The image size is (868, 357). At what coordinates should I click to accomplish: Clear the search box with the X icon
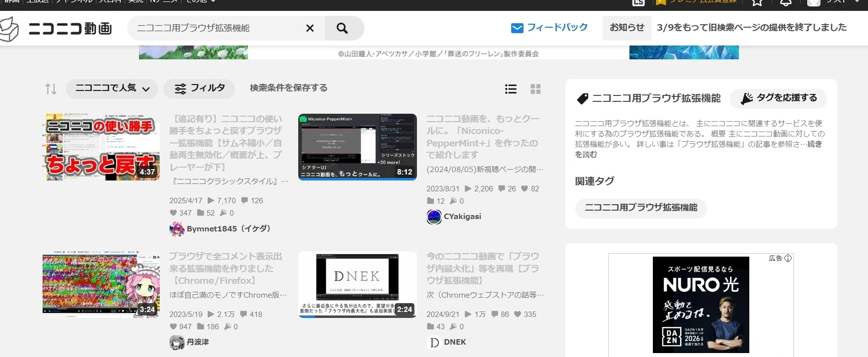(x=310, y=28)
